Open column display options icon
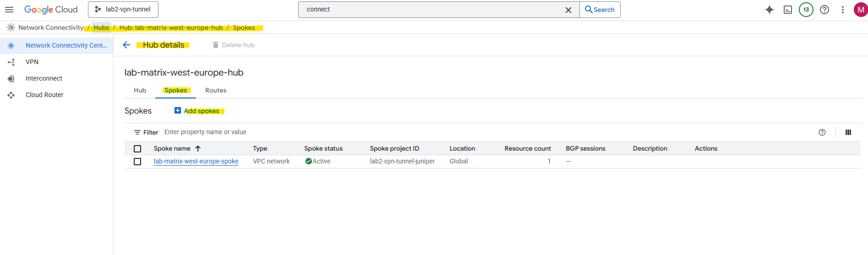 [848, 132]
